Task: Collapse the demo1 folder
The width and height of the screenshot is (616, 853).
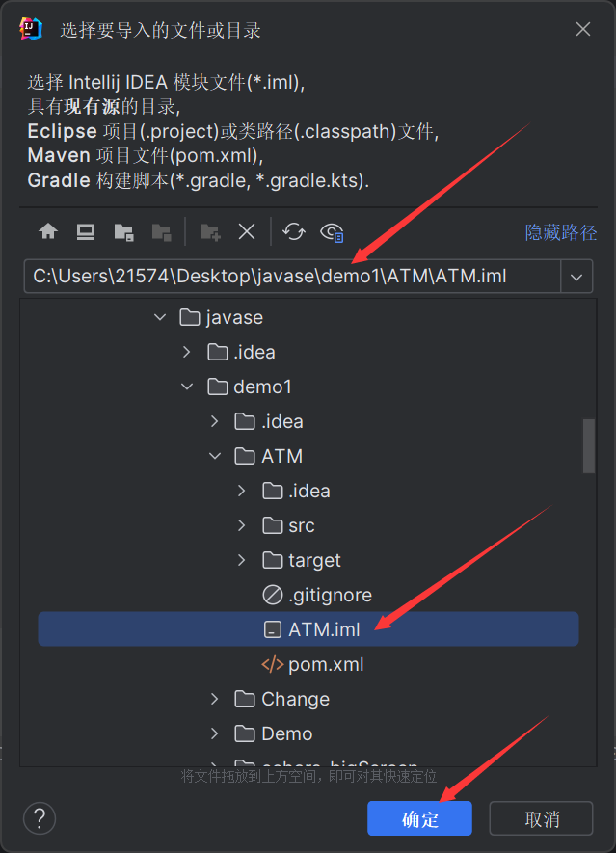Action: pos(187,387)
